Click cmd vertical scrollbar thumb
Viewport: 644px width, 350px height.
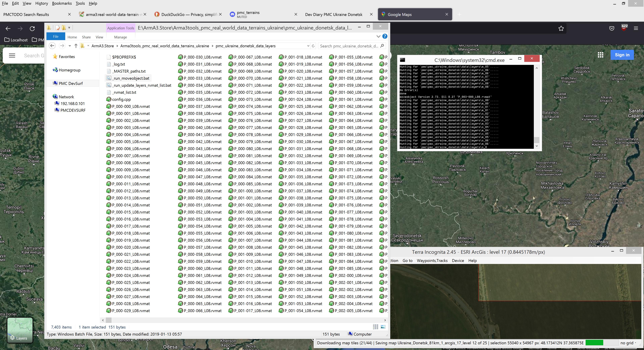[536, 140]
